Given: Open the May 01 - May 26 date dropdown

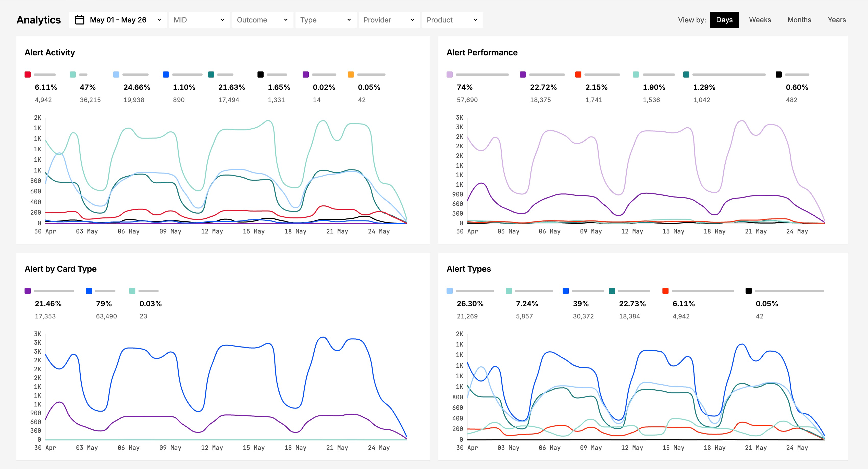Looking at the screenshot, I should click(118, 20).
